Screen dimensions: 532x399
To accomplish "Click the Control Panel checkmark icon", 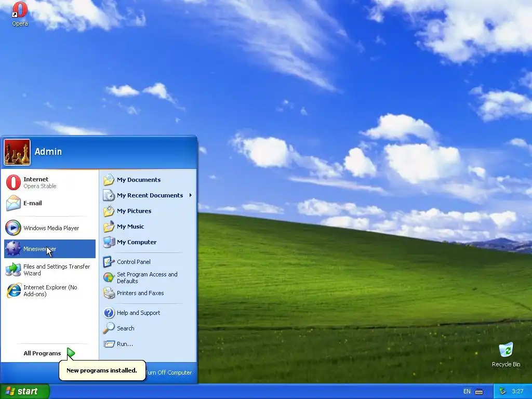I will tap(109, 262).
